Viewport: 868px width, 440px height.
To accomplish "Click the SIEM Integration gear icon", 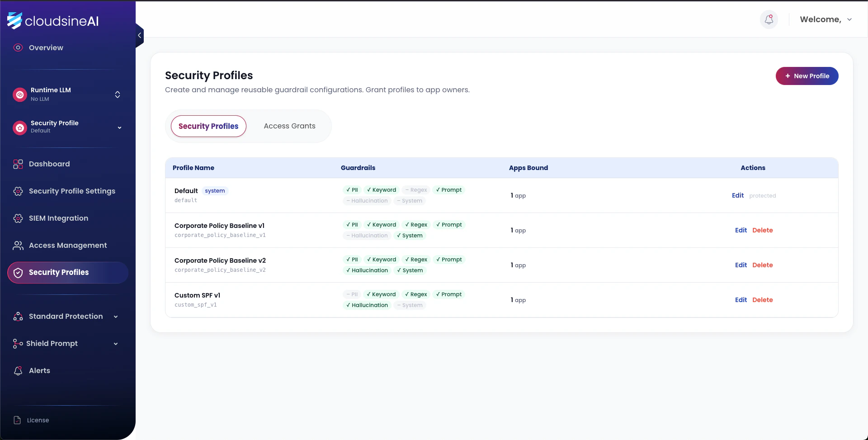I will [x=18, y=218].
